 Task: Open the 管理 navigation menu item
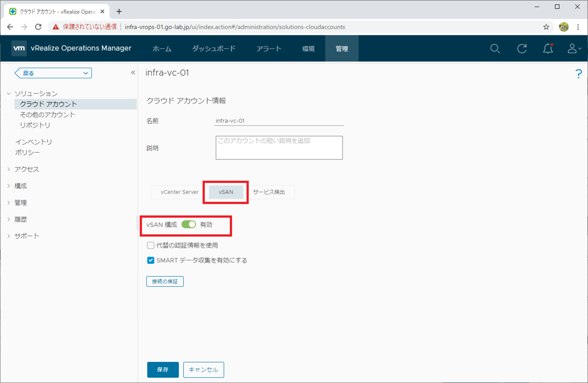click(342, 48)
